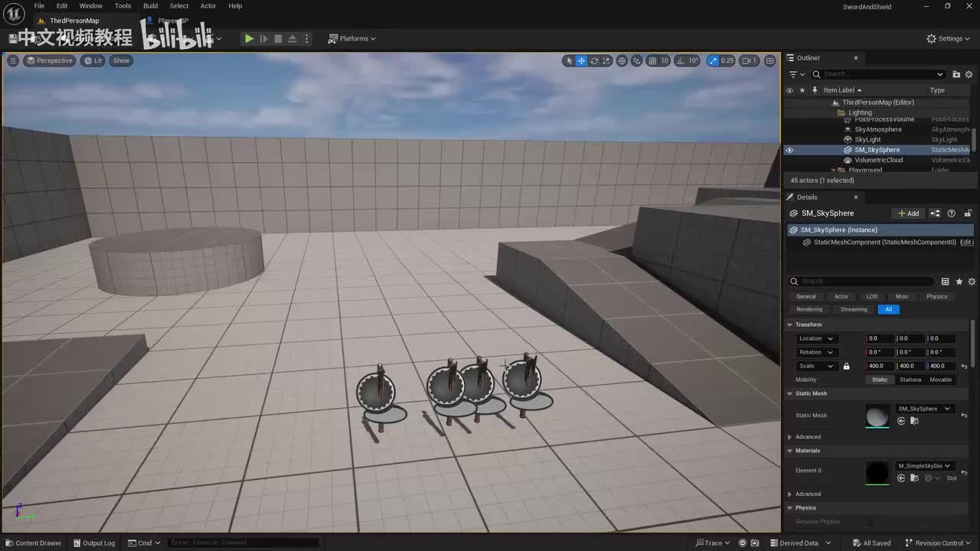Filter Details by Physics category
980x551 pixels.
pos(936,297)
